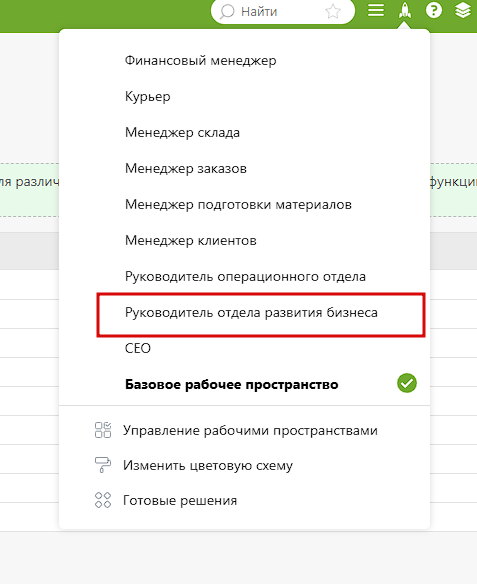Click the green checkmark next to Базовое рабочее пространство
The image size is (477, 584).
(407, 383)
